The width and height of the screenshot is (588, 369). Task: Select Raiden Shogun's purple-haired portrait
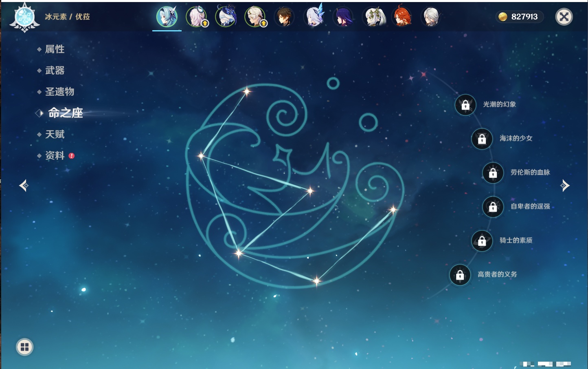tap(343, 17)
